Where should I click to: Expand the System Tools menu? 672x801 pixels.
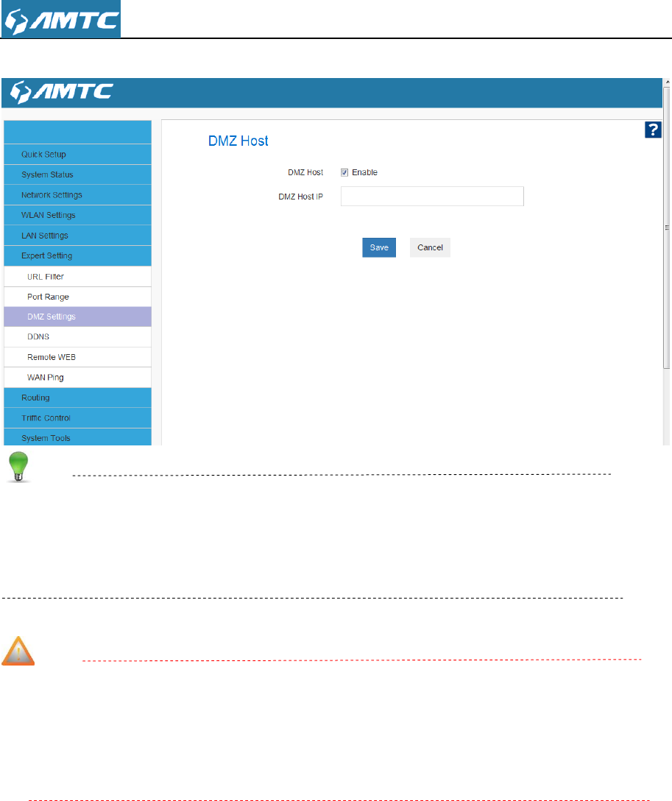coord(77,438)
